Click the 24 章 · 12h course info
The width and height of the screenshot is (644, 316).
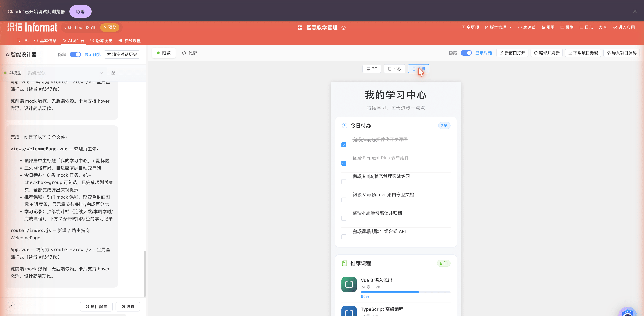(370, 287)
